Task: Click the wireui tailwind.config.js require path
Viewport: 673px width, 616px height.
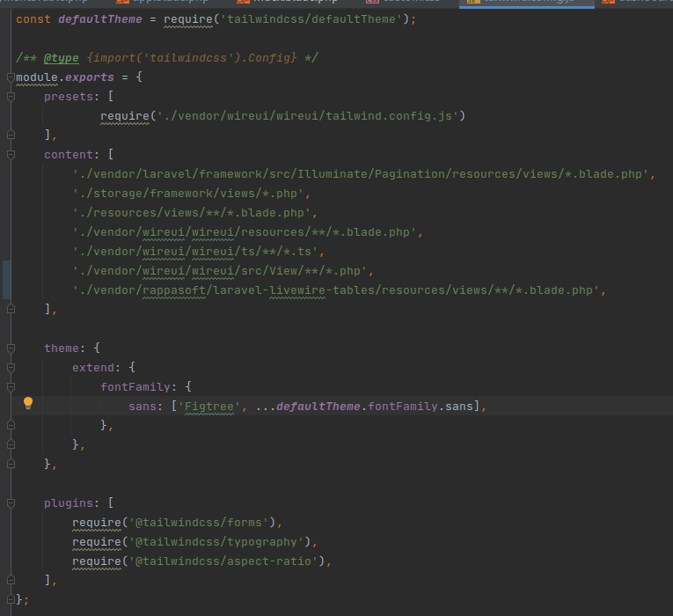Action: tap(308, 116)
